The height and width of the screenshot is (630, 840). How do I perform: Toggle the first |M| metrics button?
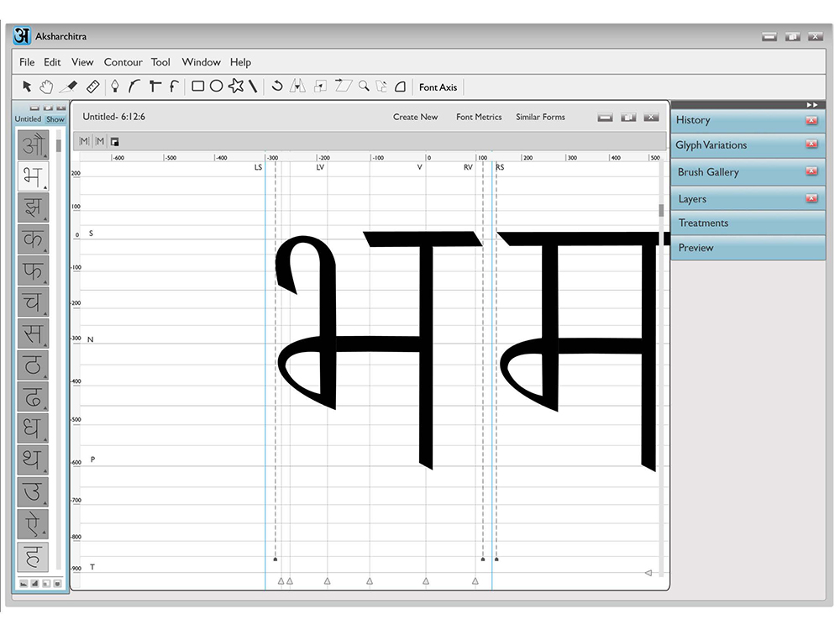[84, 141]
